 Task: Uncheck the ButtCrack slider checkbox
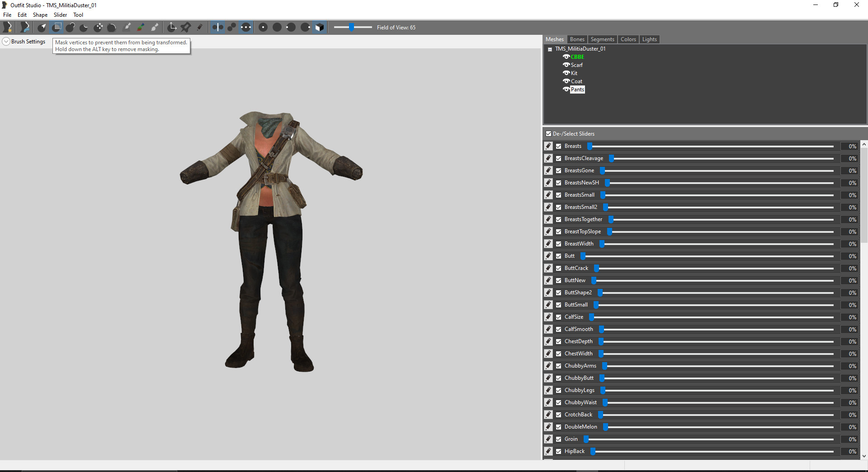tap(559, 269)
